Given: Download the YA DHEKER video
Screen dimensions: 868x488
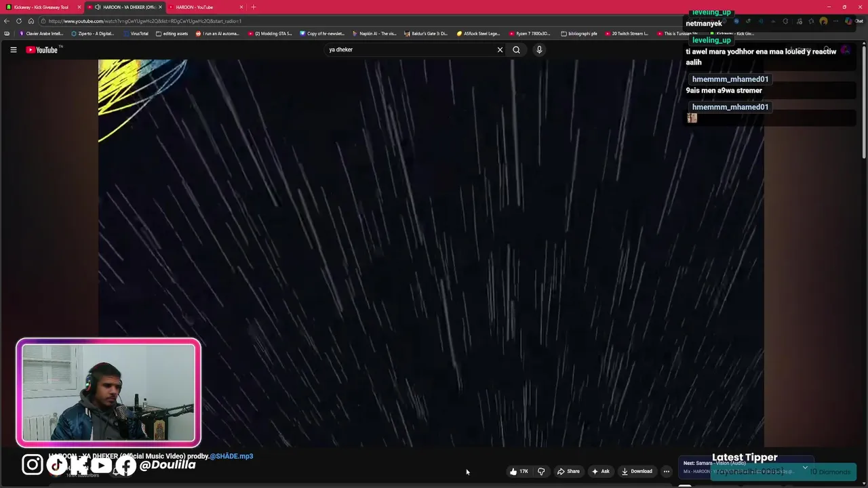Looking at the screenshot, I should coord(637,471).
